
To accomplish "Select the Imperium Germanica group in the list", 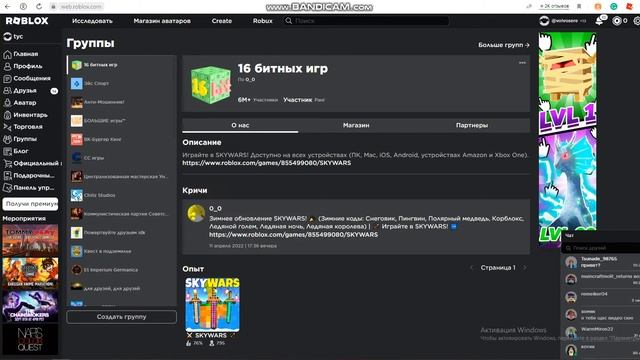I will coord(122,270).
